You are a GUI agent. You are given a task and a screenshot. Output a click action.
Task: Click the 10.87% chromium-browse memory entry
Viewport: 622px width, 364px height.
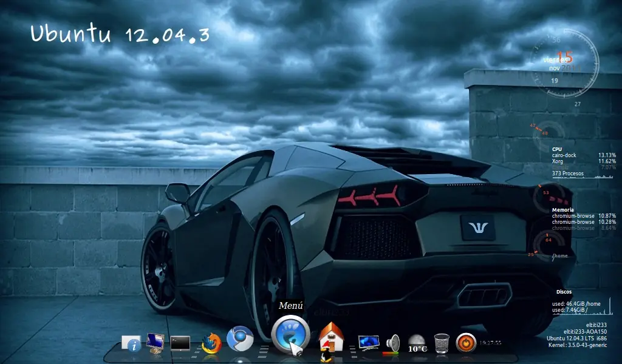click(x=584, y=216)
